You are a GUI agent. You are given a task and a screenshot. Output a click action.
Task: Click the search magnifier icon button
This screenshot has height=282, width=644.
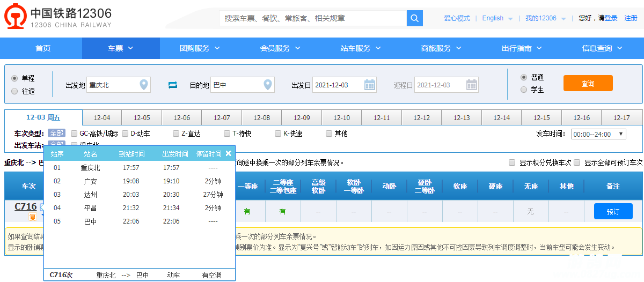click(414, 18)
